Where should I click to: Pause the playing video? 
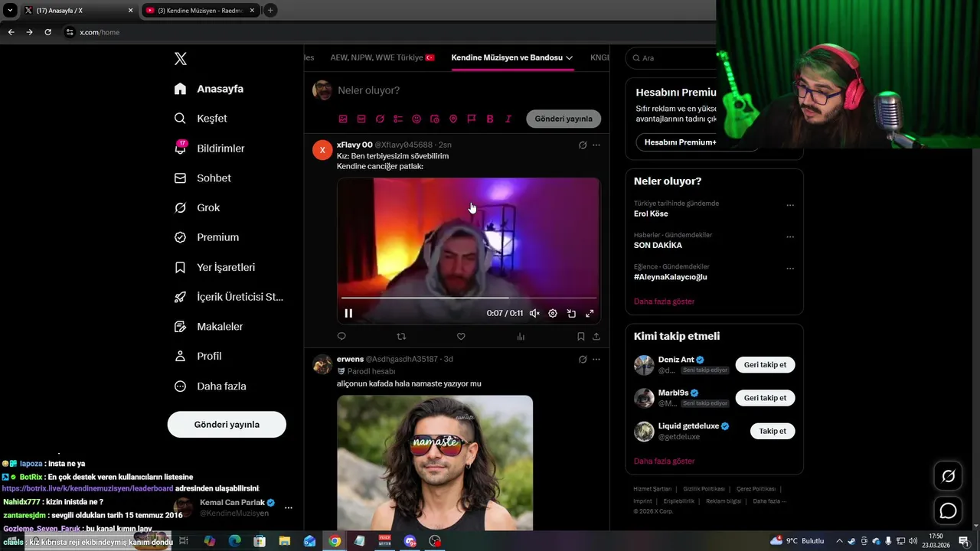point(348,313)
